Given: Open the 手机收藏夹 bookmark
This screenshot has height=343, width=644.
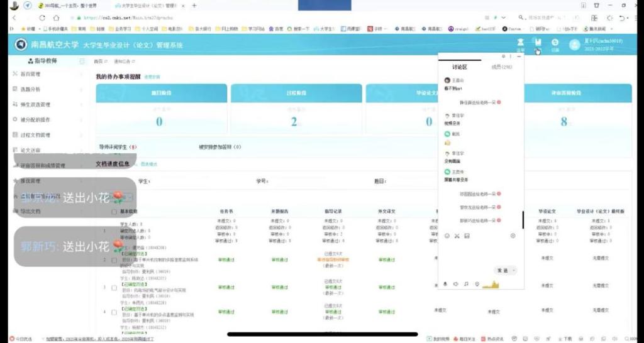Looking at the screenshot, I should tap(55, 29).
